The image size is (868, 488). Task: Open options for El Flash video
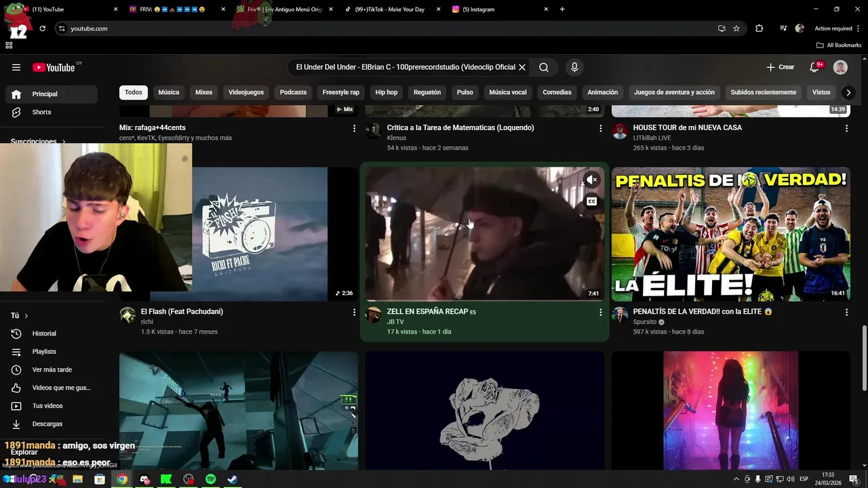click(x=354, y=312)
